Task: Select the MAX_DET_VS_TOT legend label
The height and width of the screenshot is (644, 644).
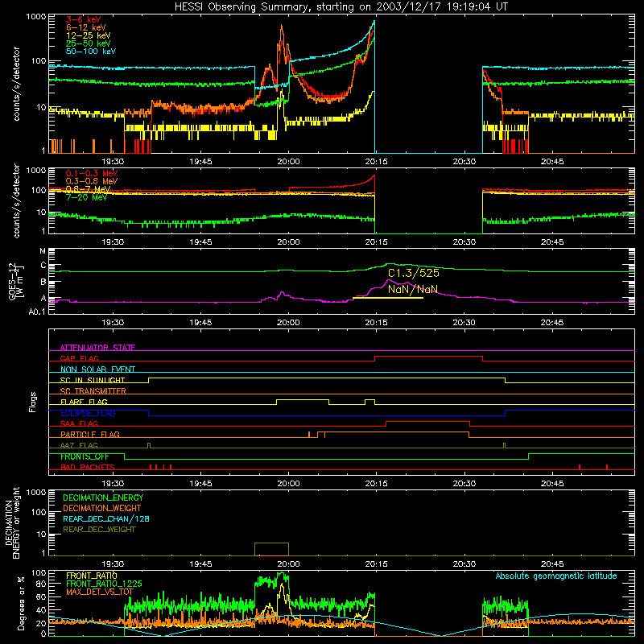Action: (99, 592)
